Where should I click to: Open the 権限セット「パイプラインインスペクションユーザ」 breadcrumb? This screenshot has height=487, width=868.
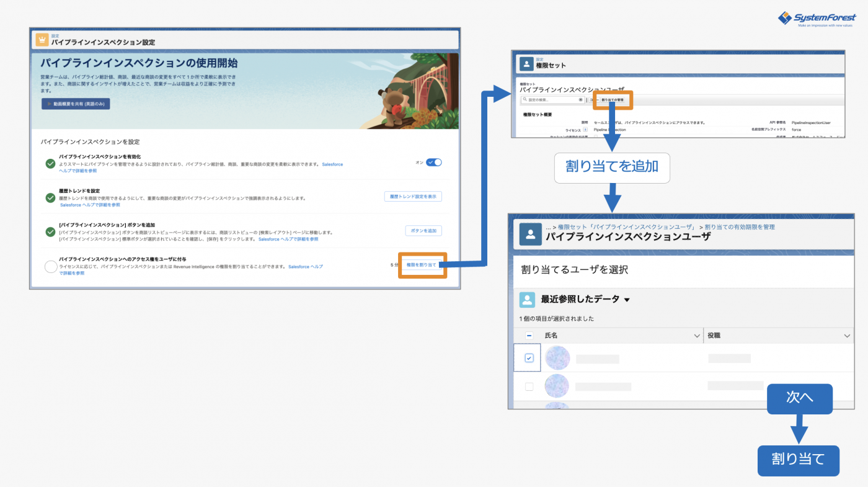pos(627,227)
